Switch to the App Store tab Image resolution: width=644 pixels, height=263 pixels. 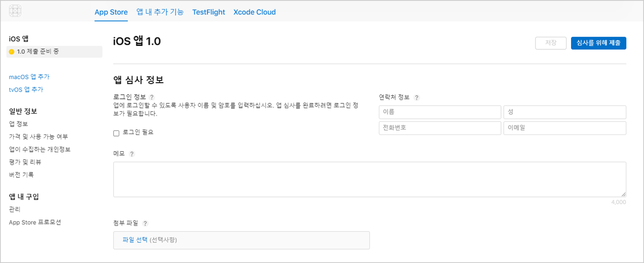coord(111,12)
